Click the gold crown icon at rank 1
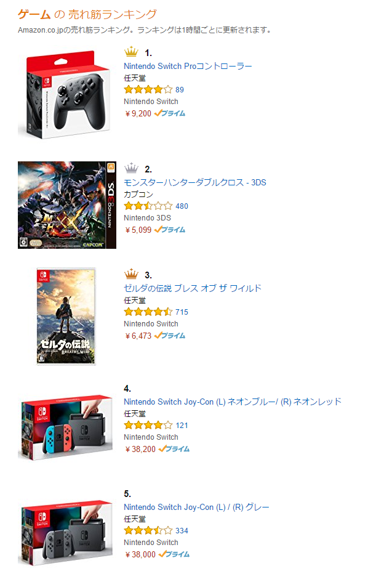 (131, 52)
